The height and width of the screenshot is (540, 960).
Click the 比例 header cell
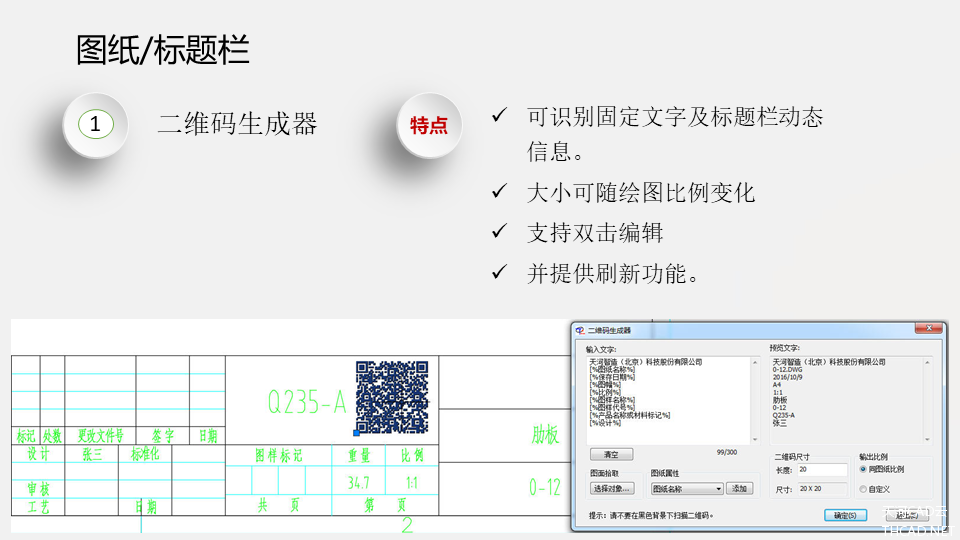click(412, 456)
